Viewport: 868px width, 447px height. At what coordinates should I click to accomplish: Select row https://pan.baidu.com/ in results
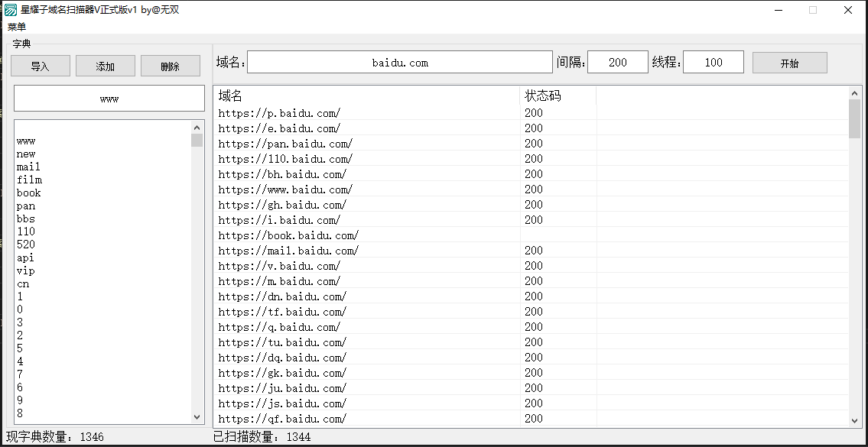(x=531, y=144)
